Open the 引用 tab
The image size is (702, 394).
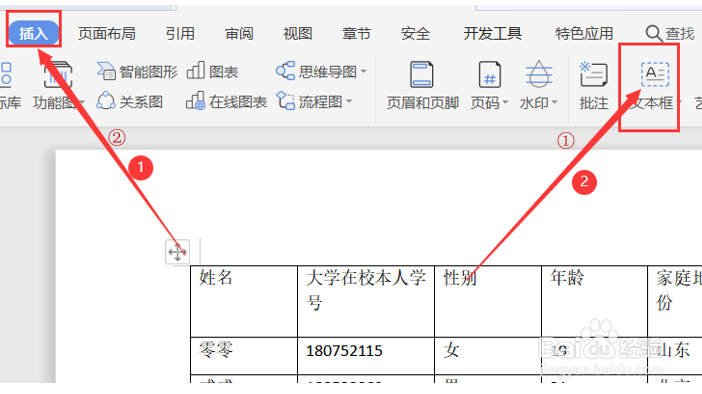(180, 34)
